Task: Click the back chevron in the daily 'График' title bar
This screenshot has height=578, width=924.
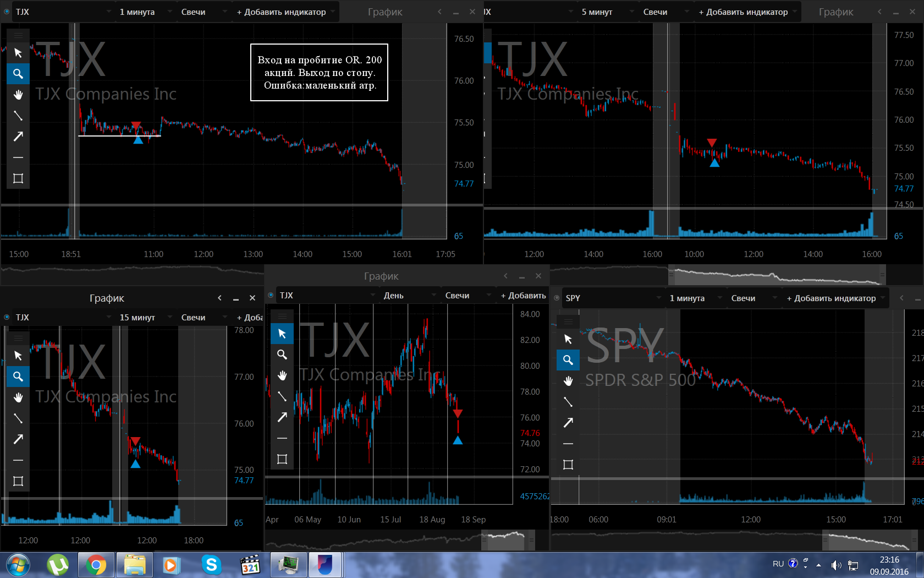Action: coord(505,276)
